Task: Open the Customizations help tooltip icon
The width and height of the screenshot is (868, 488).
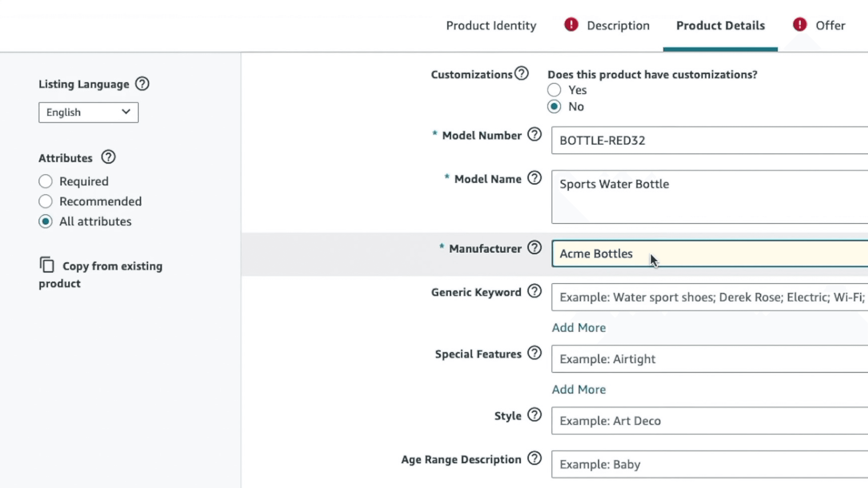Action: (x=521, y=73)
